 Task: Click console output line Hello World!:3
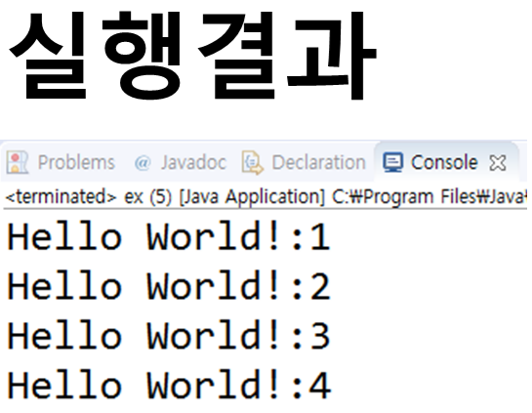[x=169, y=335]
